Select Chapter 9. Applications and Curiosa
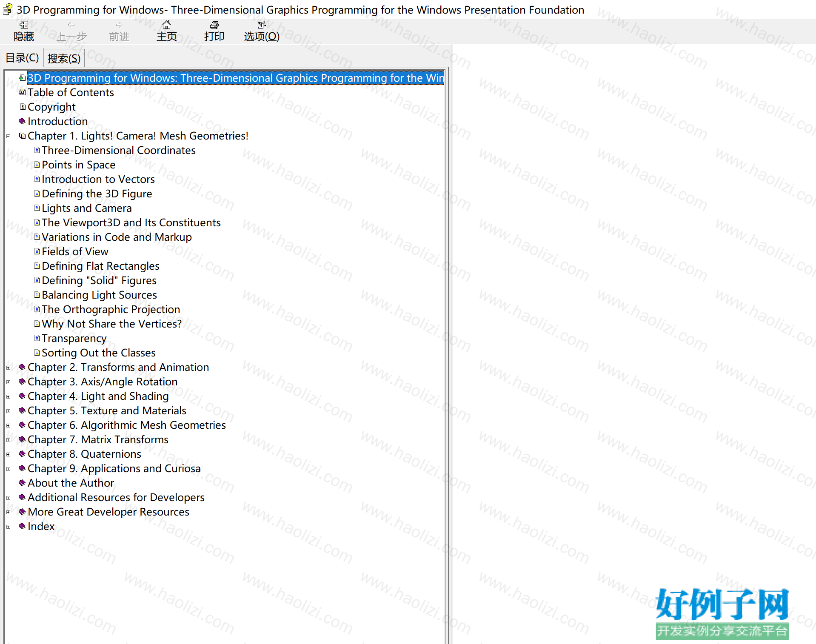Viewport: 816px width, 644px height. [114, 468]
